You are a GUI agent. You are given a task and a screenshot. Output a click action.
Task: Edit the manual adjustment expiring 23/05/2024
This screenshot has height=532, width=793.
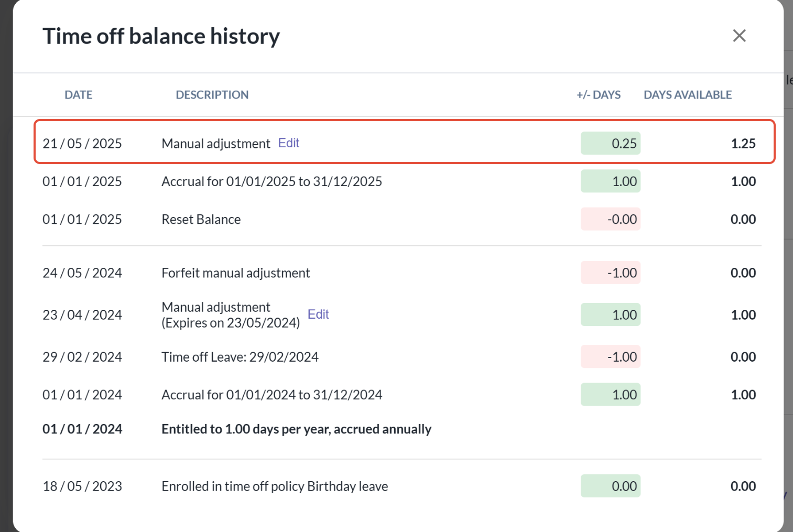pyautogui.click(x=318, y=314)
